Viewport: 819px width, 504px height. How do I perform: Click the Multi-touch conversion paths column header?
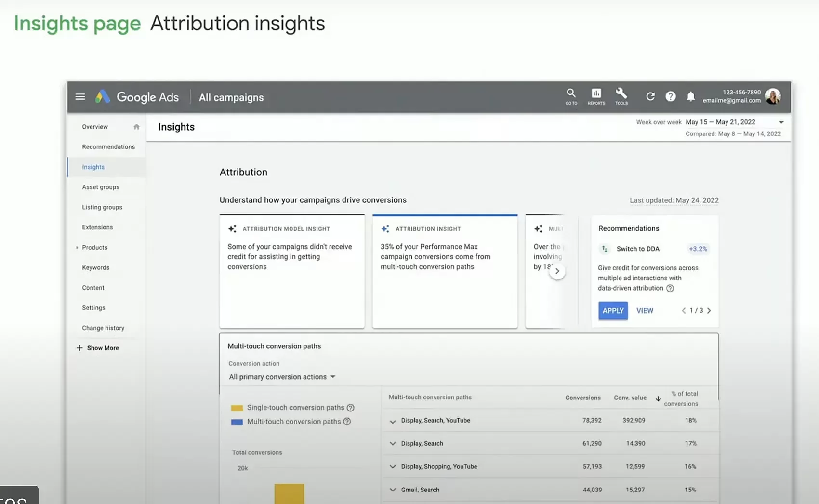coord(430,397)
